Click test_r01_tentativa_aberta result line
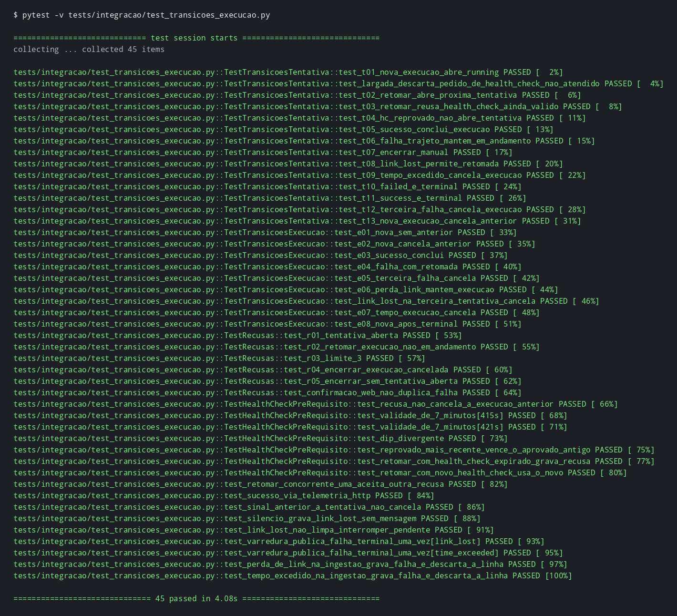Image resolution: width=677 pixels, height=616 pixels. [237, 336]
